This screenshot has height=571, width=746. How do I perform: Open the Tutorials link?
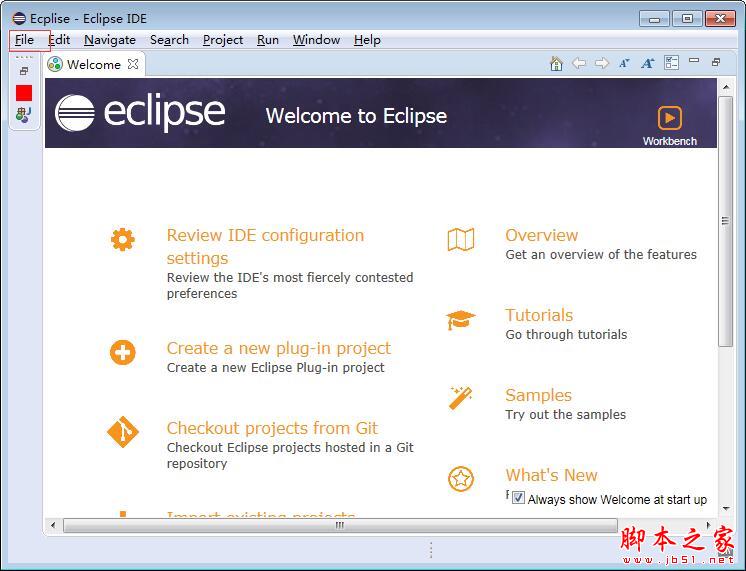(x=539, y=315)
